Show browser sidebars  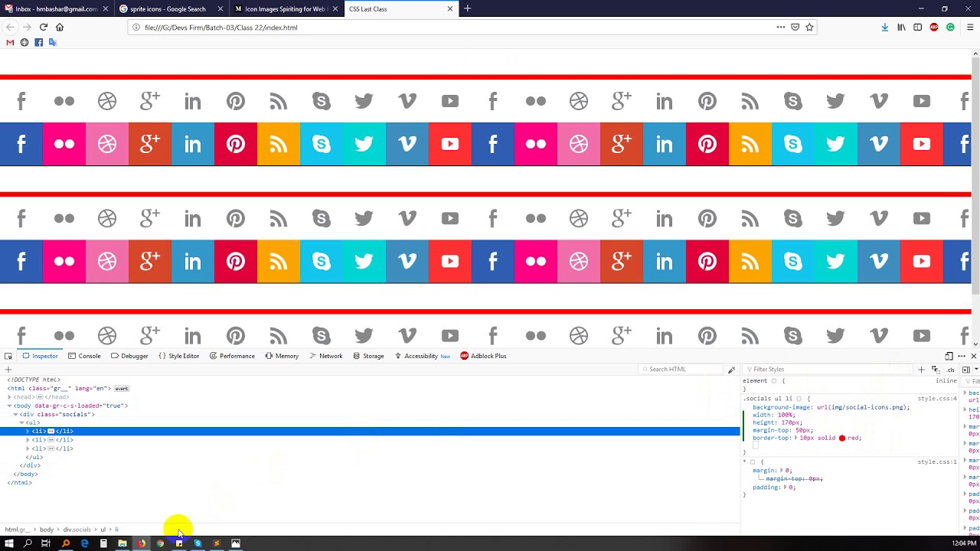point(917,28)
